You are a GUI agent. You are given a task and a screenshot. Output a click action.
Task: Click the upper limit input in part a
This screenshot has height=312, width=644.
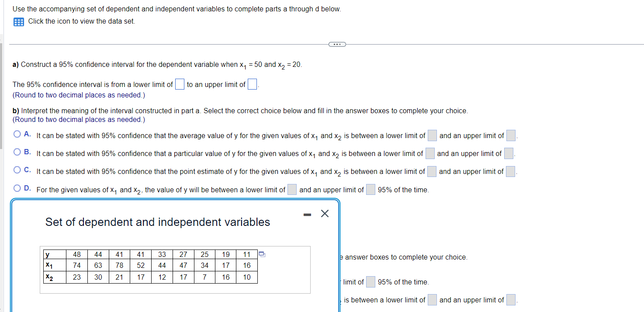point(252,84)
